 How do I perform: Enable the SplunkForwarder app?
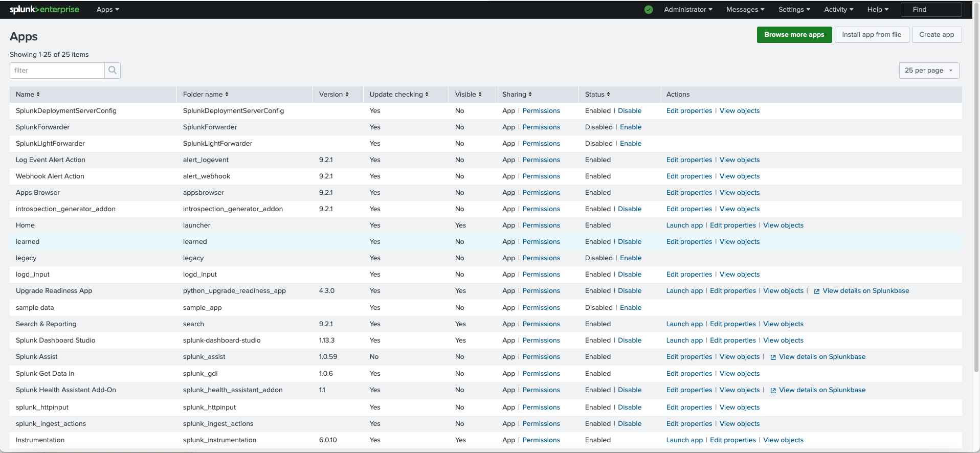click(x=631, y=127)
